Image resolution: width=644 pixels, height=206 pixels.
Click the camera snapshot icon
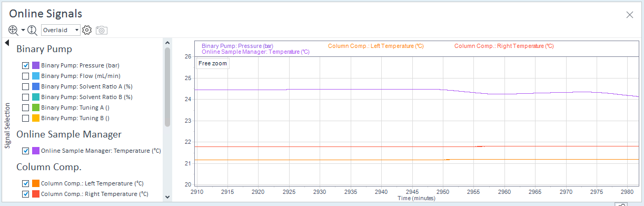click(x=102, y=30)
